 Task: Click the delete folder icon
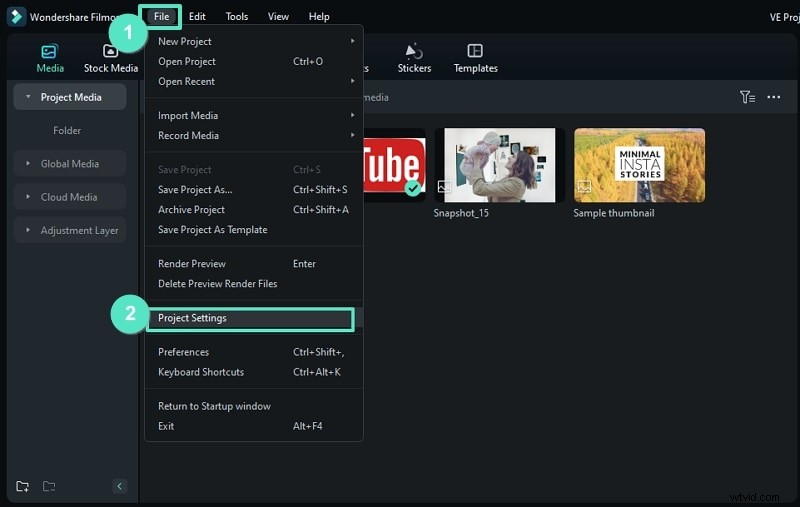[x=49, y=486]
